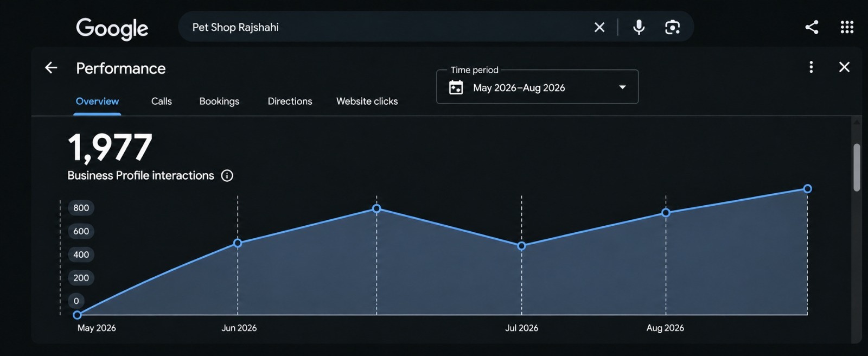This screenshot has width=868, height=356.
Task: Switch to the Overview tab
Action: (x=97, y=101)
